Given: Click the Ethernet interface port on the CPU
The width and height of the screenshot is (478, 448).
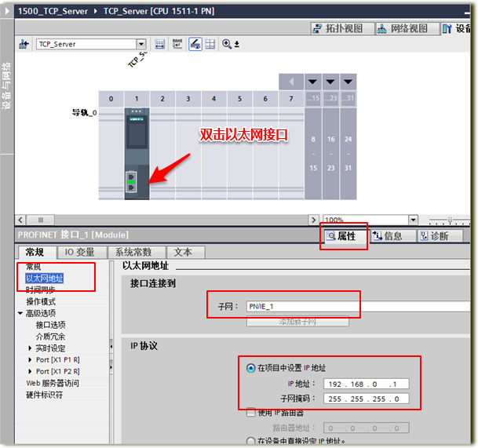Looking at the screenshot, I should point(131,182).
